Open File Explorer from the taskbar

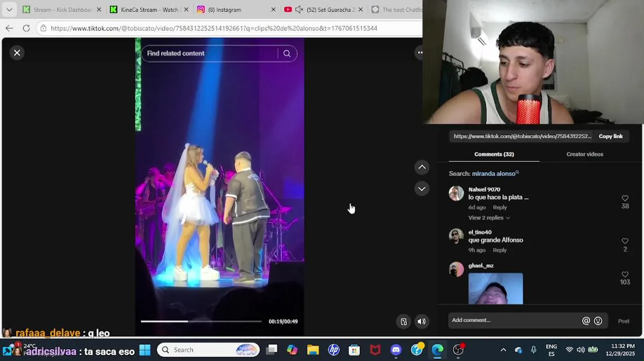[x=313, y=350]
